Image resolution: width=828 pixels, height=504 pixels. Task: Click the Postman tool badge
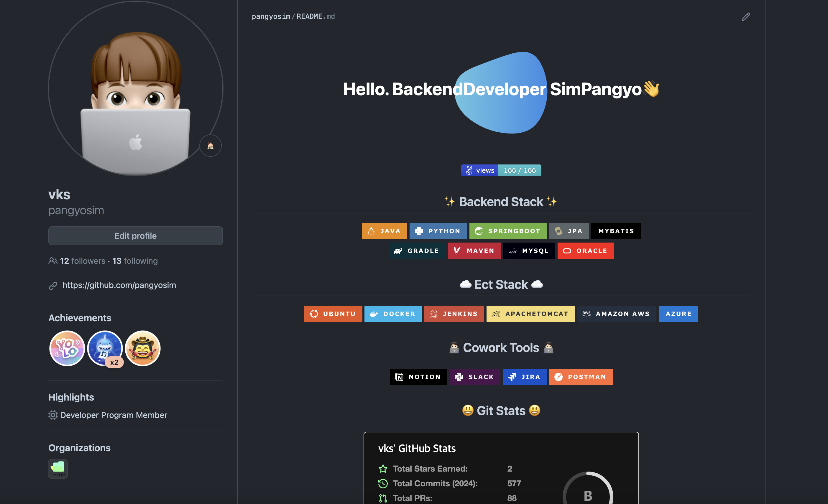tap(580, 377)
